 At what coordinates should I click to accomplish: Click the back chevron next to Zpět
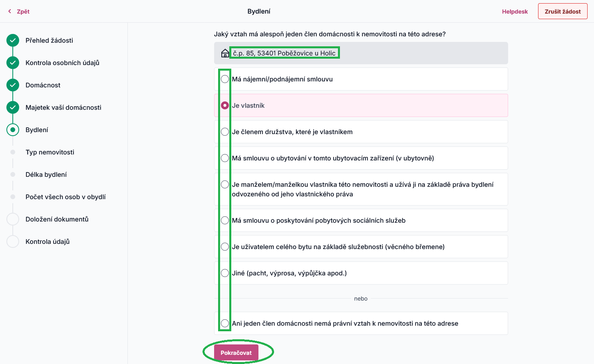coord(10,12)
